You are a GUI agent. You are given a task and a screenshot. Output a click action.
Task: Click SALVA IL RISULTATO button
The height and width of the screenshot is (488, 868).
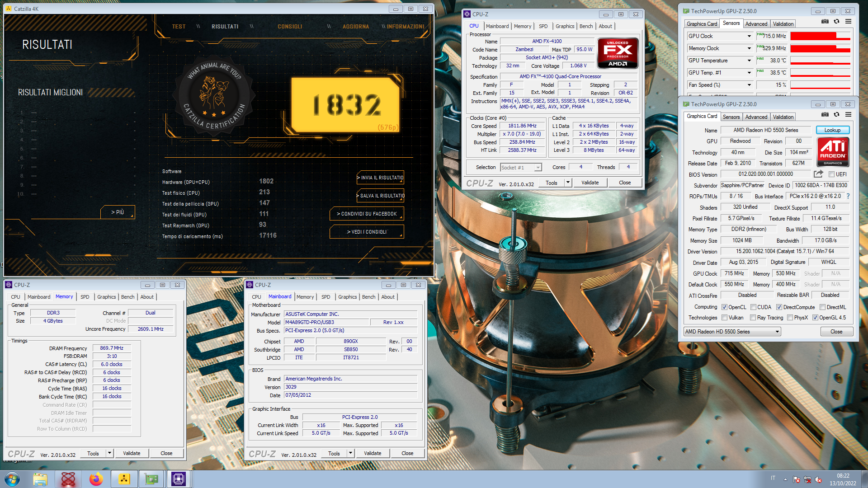tap(380, 196)
